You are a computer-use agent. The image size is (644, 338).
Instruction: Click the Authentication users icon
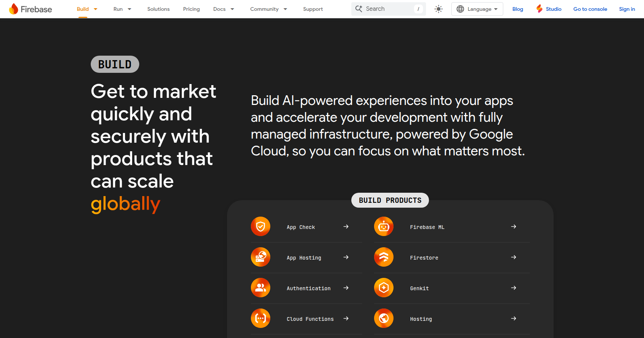click(x=260, y=288)
